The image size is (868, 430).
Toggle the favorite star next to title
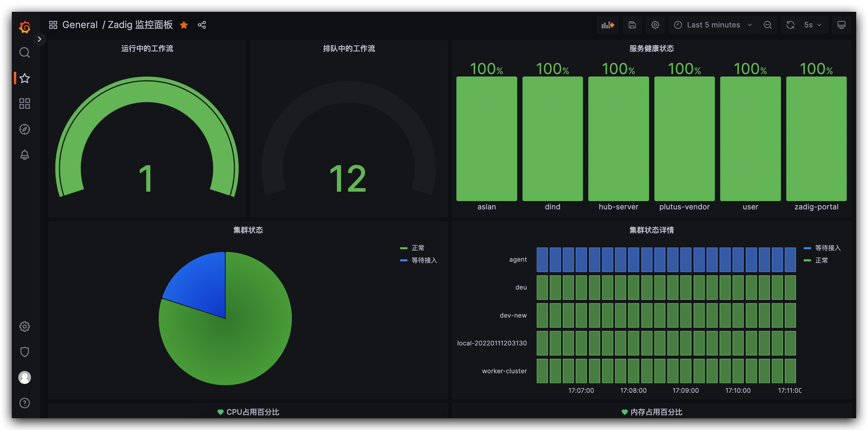[x=184, y=25]
